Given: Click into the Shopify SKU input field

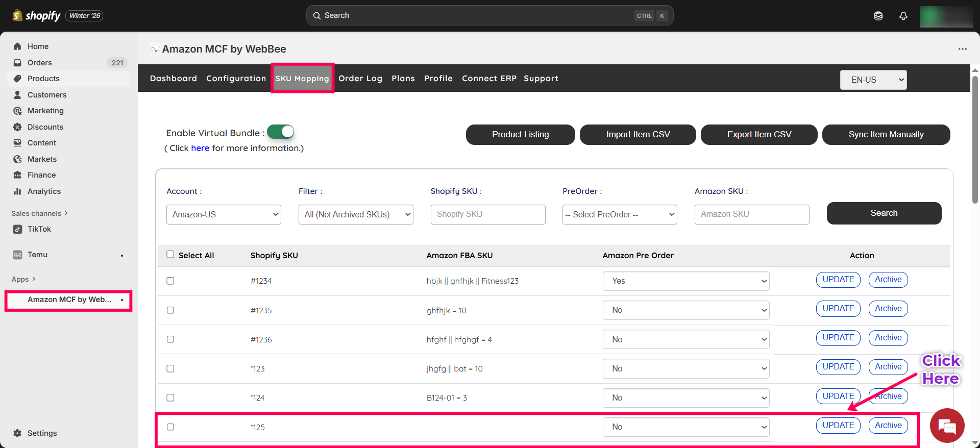Looking at the screenshot, I should coord(487,214).
